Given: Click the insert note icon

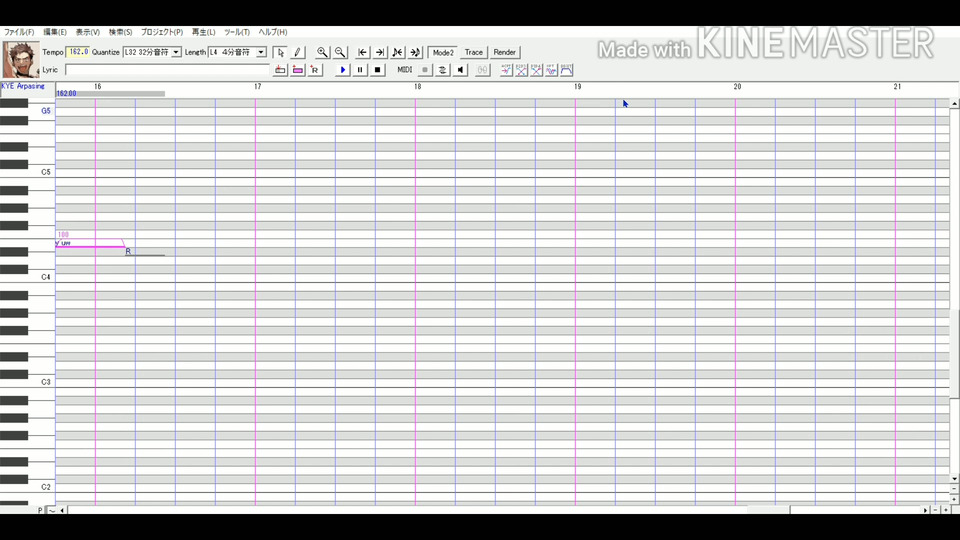Looking at the screenshot, I should pyautogui.click(x=280, y=70).
